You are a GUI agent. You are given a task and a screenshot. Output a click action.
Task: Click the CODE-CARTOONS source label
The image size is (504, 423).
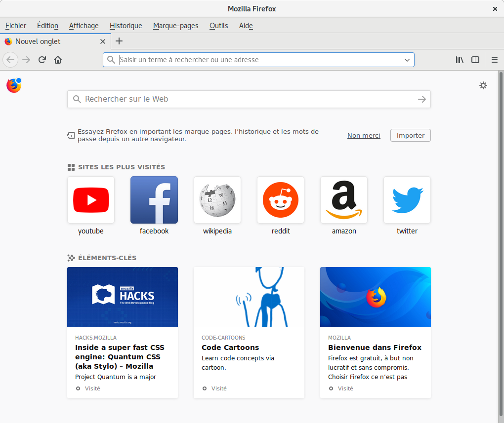tap(223, 338)
